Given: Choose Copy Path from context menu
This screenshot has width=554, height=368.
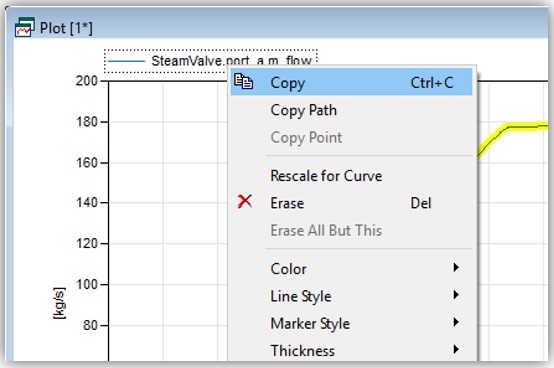Looking at the screenshot, I should point(352,110).
